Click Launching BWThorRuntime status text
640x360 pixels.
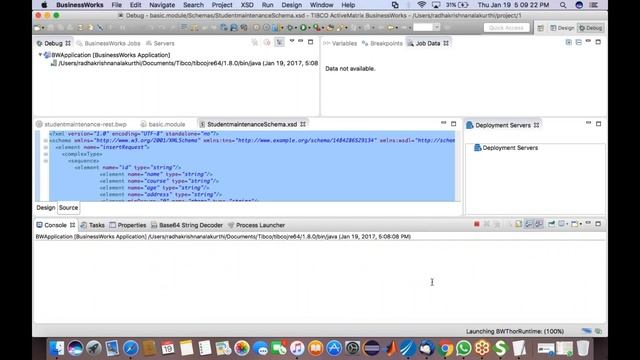pyautogui.click(x=515, y=331)
